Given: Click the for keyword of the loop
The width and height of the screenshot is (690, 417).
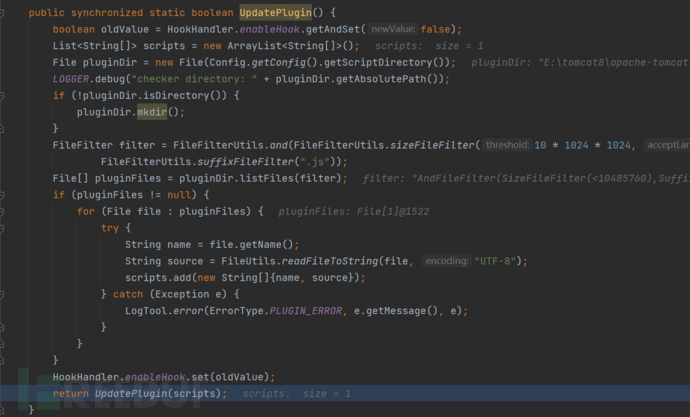Looking at the screenshot, I should (x=86, y=212).
